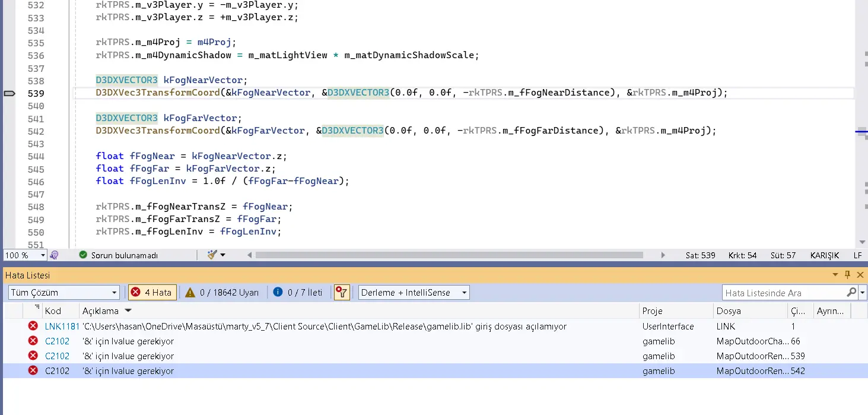Toggle the build-only IntelliSense filter funnel icon
Viewport: 868px width, 415px height.
(x=342, y=292)
